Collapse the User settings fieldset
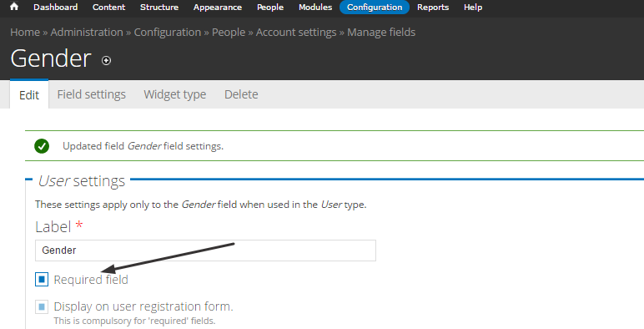 point(81,181)
